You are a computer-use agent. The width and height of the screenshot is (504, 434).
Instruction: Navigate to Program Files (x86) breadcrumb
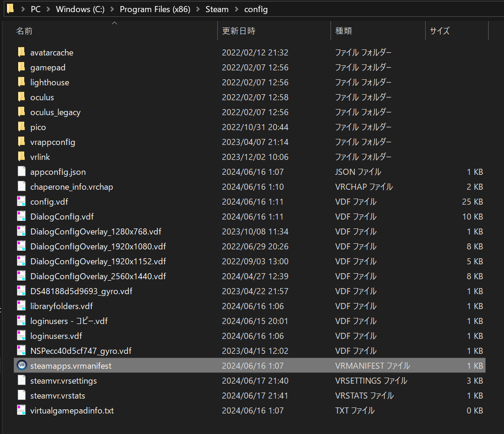point(155,9)
